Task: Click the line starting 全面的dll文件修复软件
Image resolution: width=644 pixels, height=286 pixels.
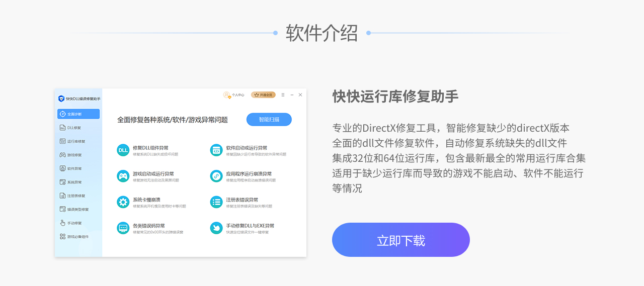Action: [x=450, y=143]
